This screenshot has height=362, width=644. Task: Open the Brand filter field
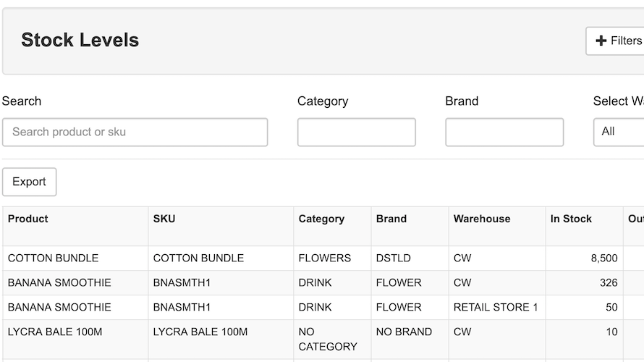(x=504, y=132)
